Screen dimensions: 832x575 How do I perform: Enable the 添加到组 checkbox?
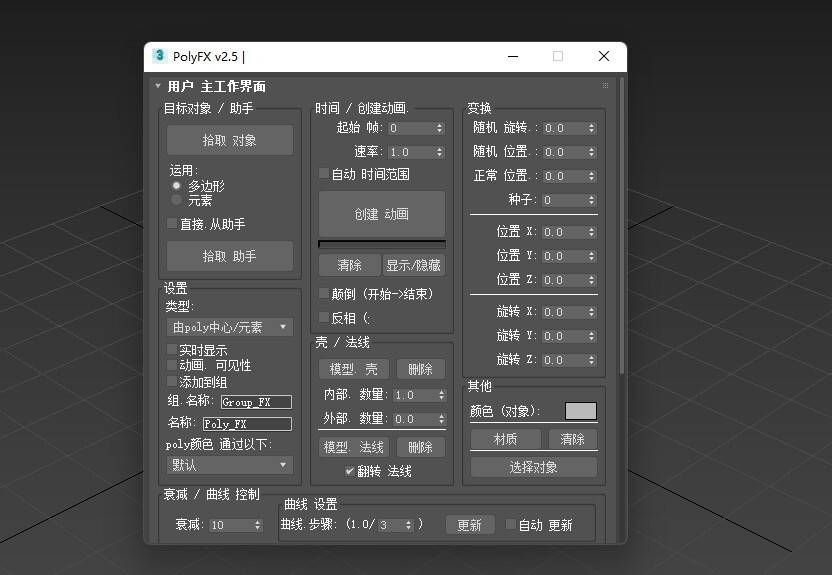(171, 381)
